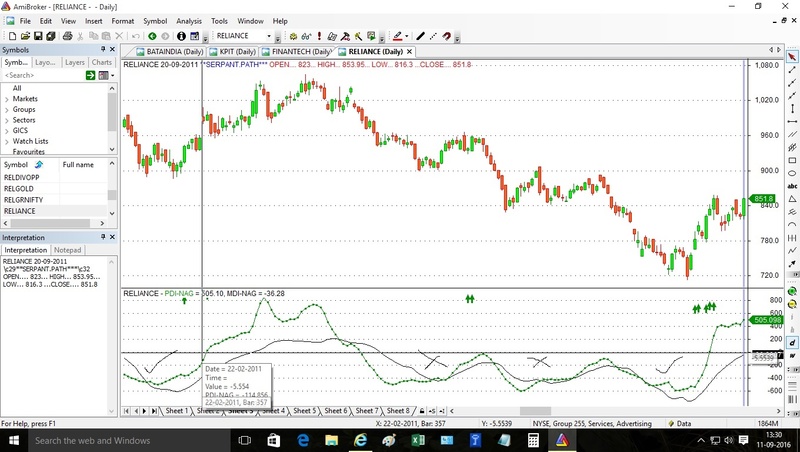This screenshot has height=452, width=800.
Task: Click the Save All icon
Action: (51, 36)
